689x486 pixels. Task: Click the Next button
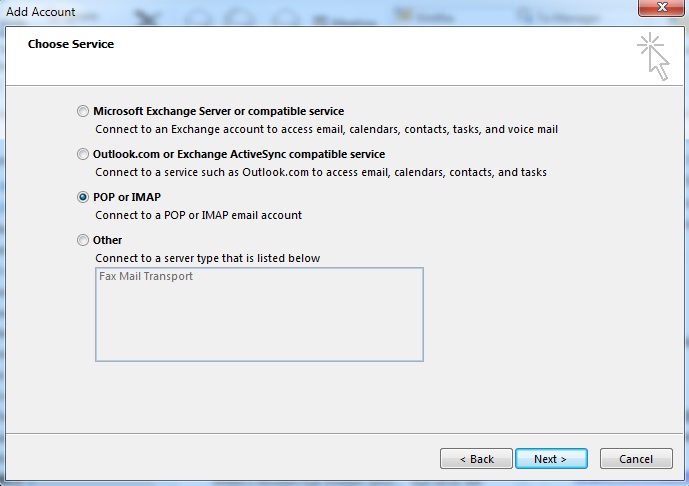[x=551, y=459]
